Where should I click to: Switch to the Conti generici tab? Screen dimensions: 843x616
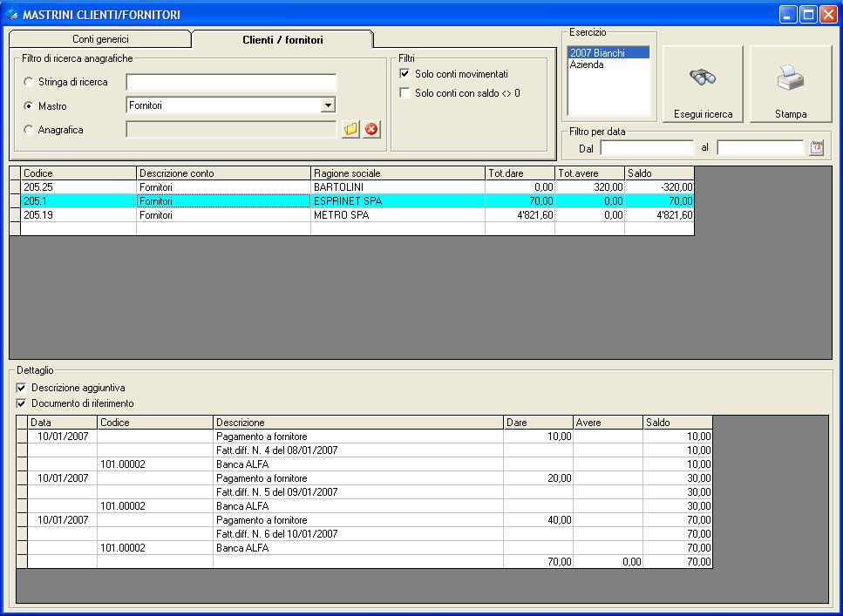[x=100, y=39]
